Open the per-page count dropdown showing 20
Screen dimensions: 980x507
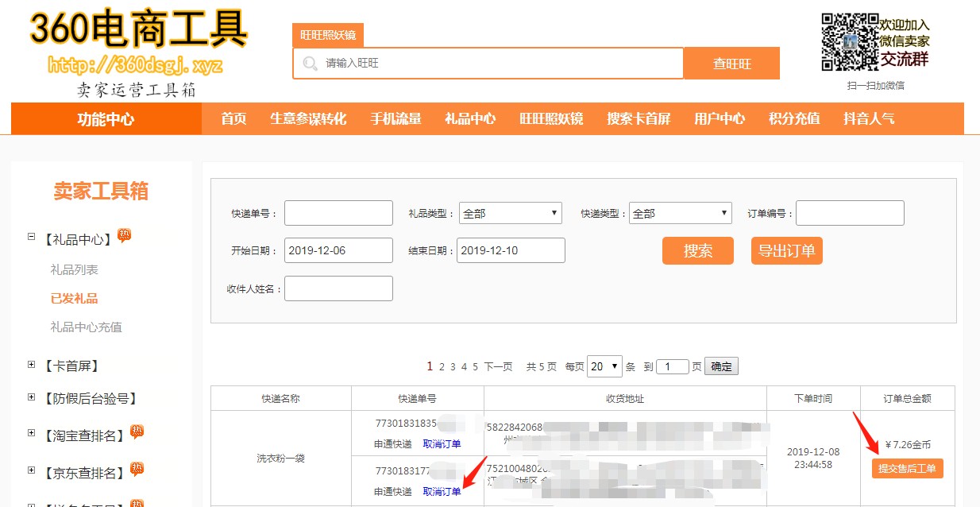coord(604,366)
